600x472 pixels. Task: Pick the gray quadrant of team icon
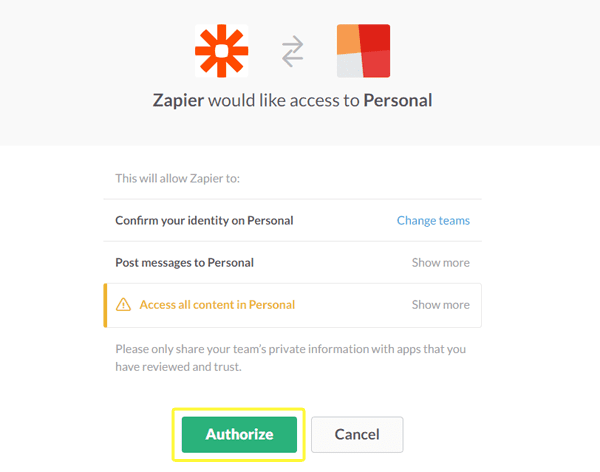coord(350,65)
